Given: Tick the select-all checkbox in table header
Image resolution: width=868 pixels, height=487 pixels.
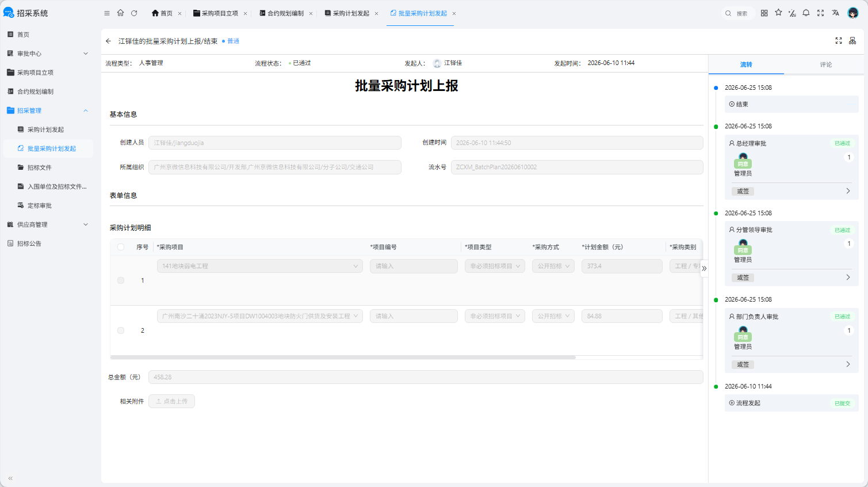Looking at the screenshot, I should [121, 247].
